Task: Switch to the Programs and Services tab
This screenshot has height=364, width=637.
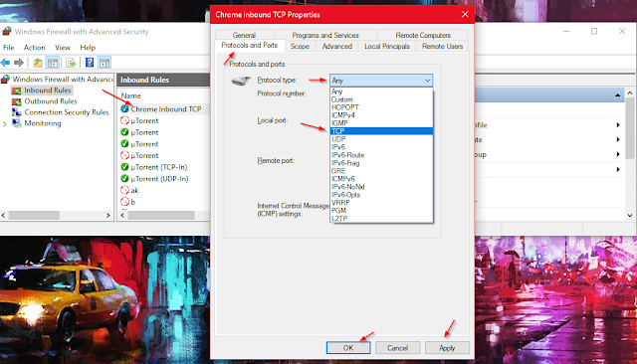Action: point(325,35)
